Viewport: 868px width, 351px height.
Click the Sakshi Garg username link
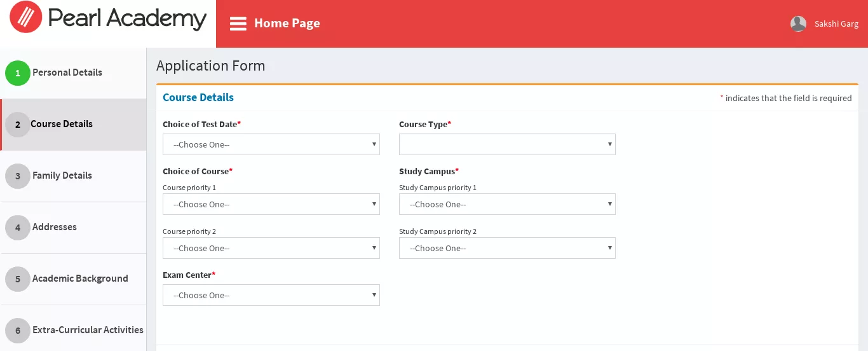pos(836,24)
